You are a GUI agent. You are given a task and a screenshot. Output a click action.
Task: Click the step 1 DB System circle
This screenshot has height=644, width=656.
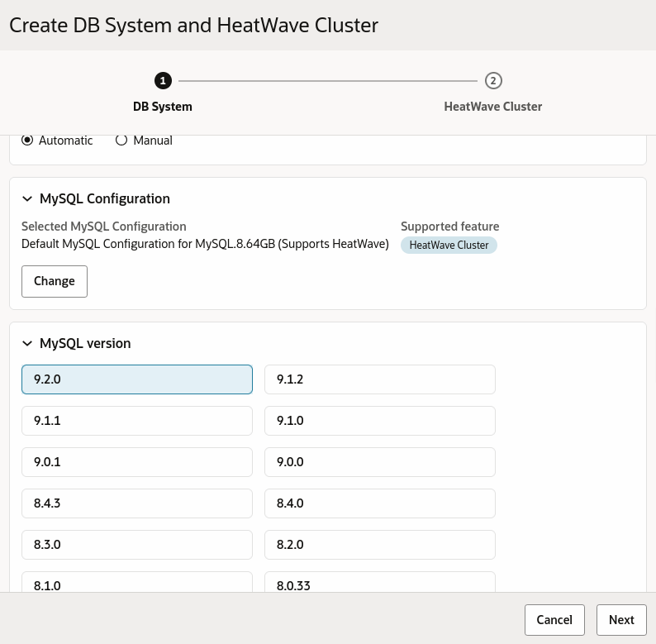[x=163, y=80]
